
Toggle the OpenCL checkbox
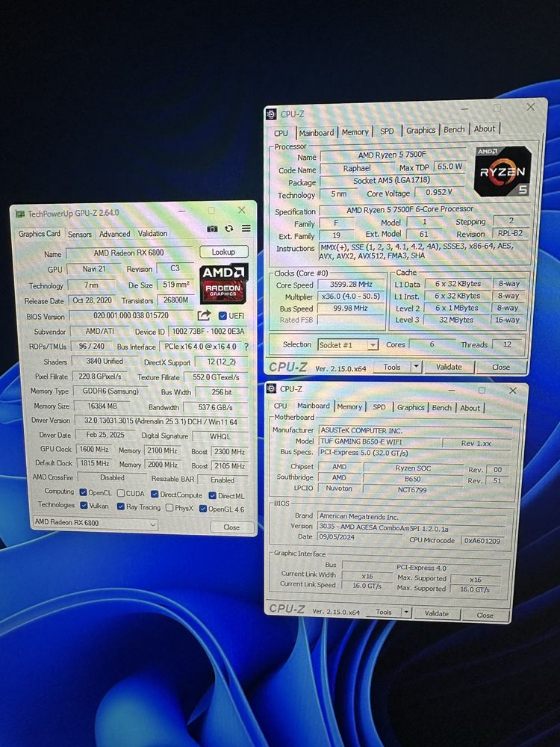(84, 492)
